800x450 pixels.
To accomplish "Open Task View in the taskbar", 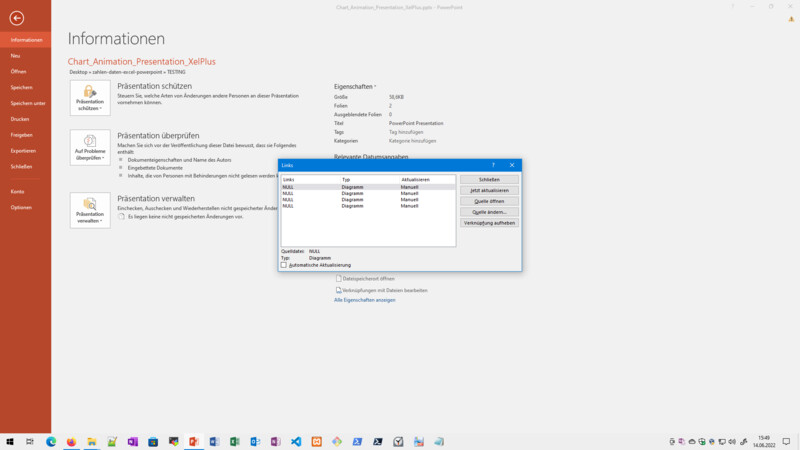I will point(30,441).
